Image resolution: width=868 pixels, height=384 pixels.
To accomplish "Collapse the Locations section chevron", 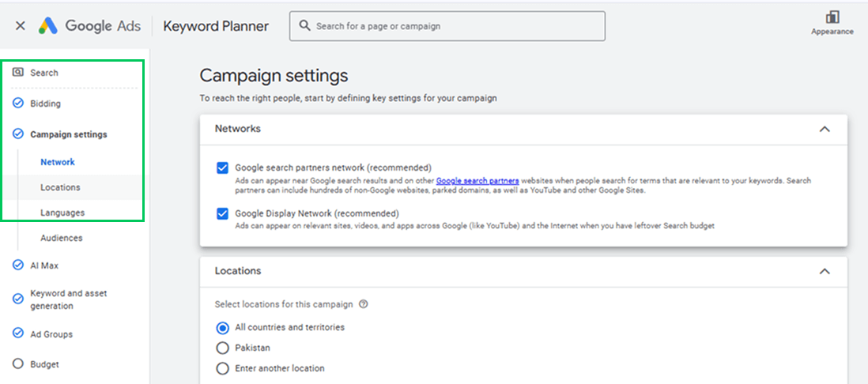I will pos(825,271).
